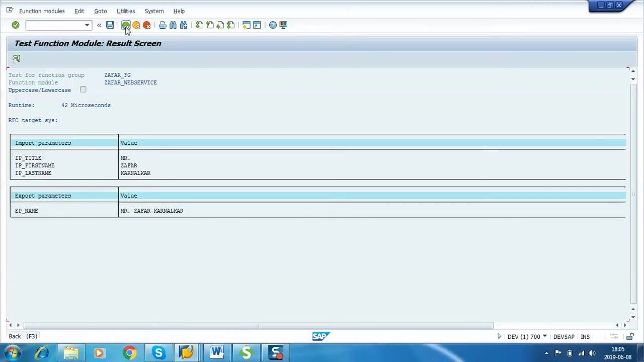Click the volume speaker tray icon
The width and height of the screenshot is (644, 362).
(592, 353)
